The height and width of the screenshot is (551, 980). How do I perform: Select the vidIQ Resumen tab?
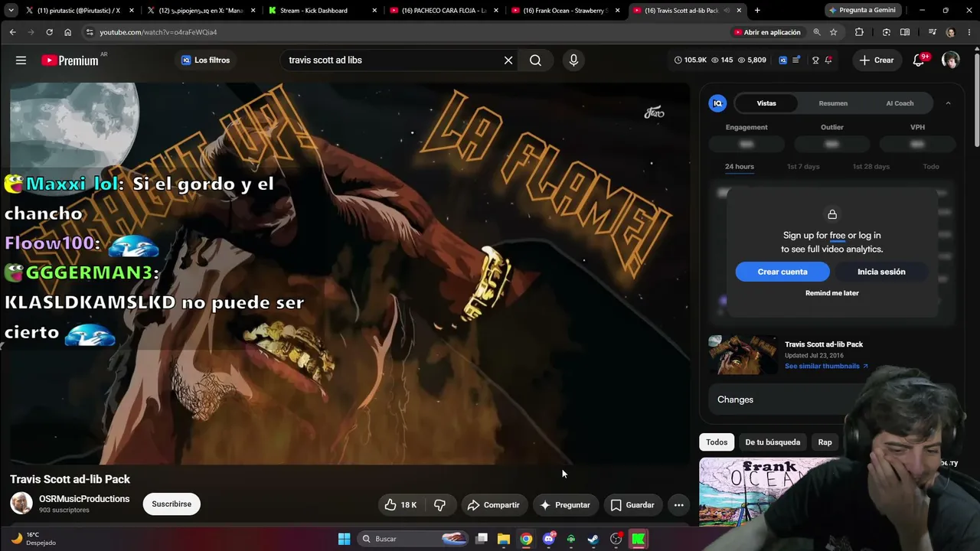[x=833, y=103]
